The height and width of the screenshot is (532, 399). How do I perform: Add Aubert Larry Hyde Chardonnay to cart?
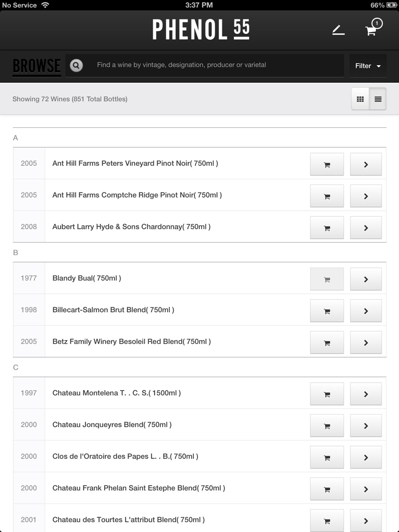tap(327, 228)
